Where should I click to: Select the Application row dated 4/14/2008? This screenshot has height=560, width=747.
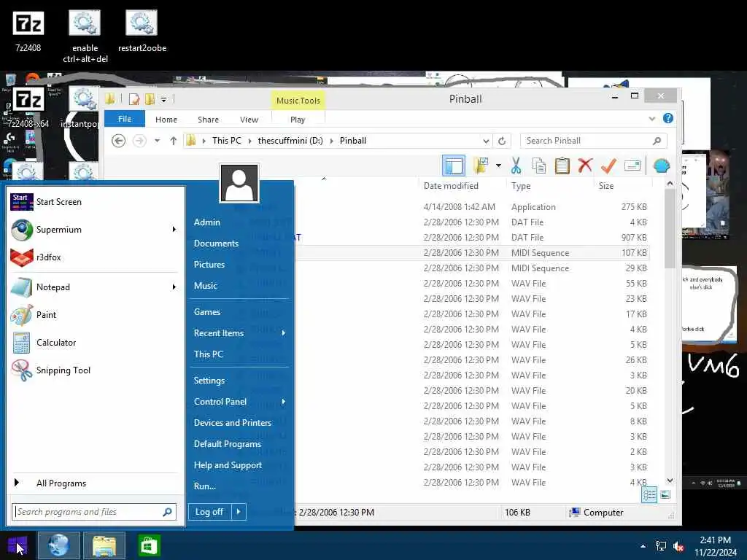[x=472, y=207]
